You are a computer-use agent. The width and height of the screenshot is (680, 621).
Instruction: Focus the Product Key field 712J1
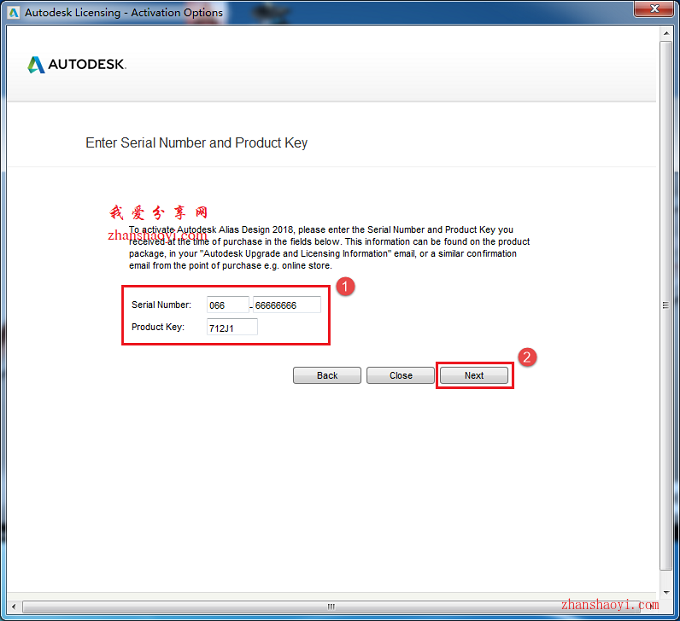point(232,327)
